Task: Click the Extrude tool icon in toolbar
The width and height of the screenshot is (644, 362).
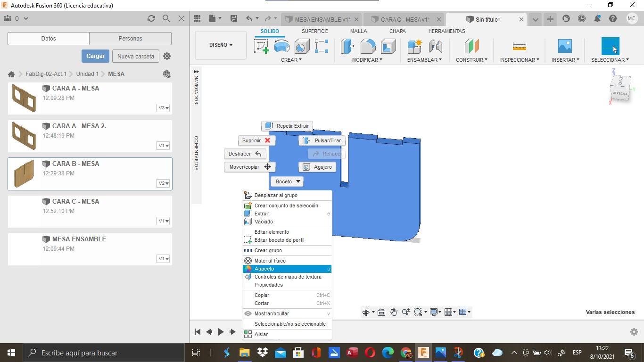Action: [x=282, y=46]
